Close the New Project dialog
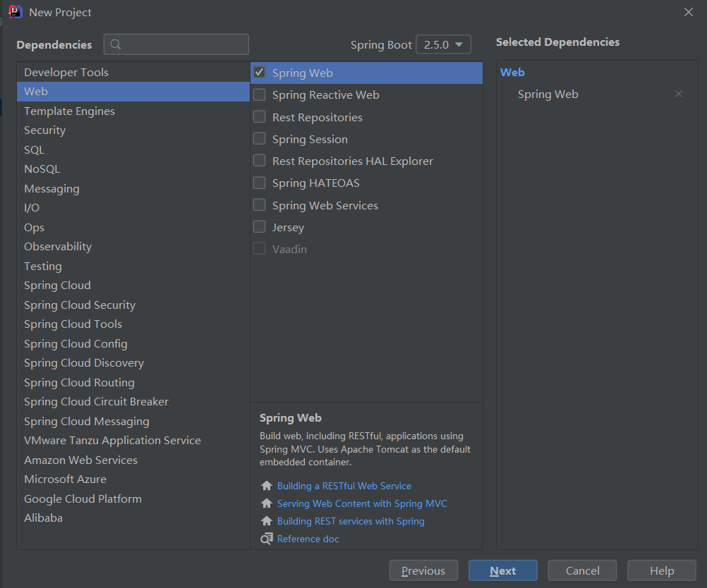Screen dimensions: 707x588 click(x=689, y=12)
